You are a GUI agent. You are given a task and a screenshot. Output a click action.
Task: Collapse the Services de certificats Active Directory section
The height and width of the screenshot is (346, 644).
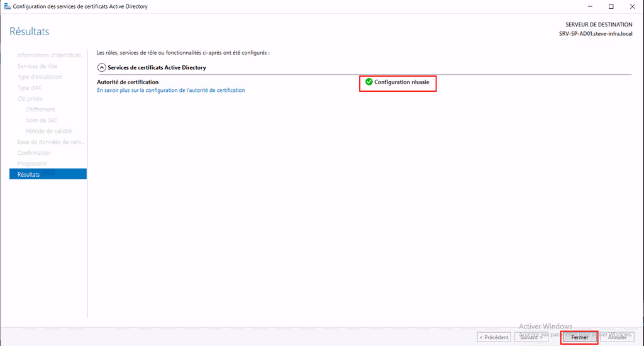(x=101, y=67)
